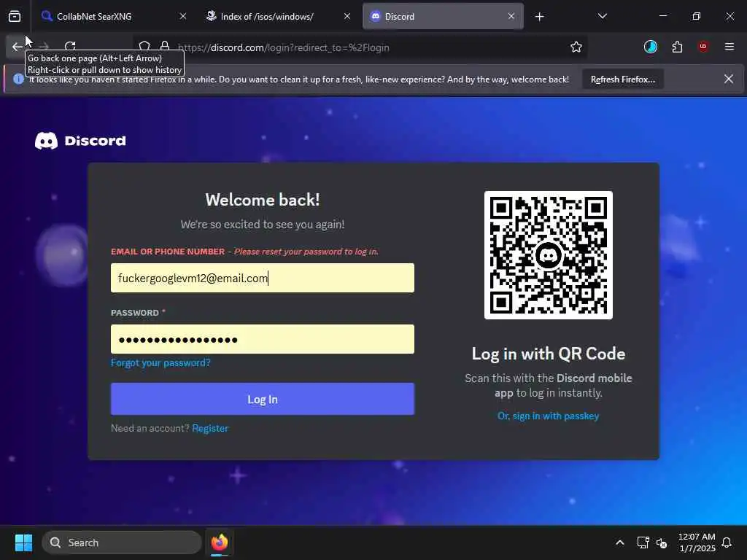Click the Discord logo on page
The width and height of the screenshot is (747, 560).
click(80, 141)
